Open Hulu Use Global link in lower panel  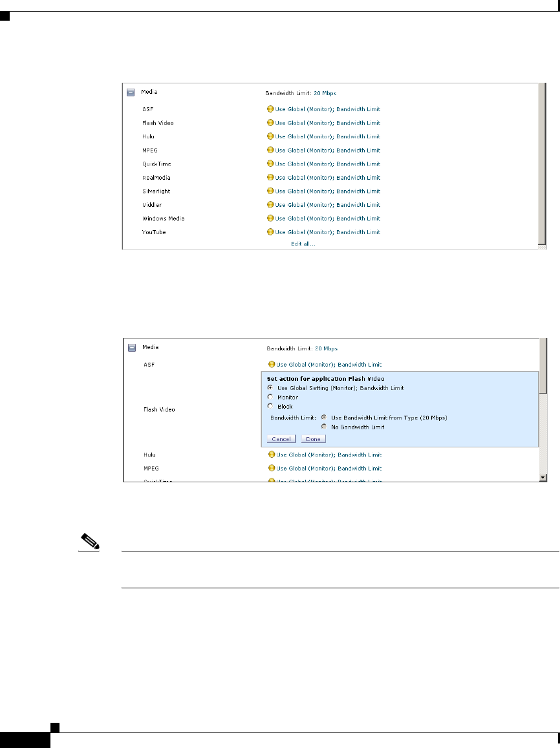(329, 455)
